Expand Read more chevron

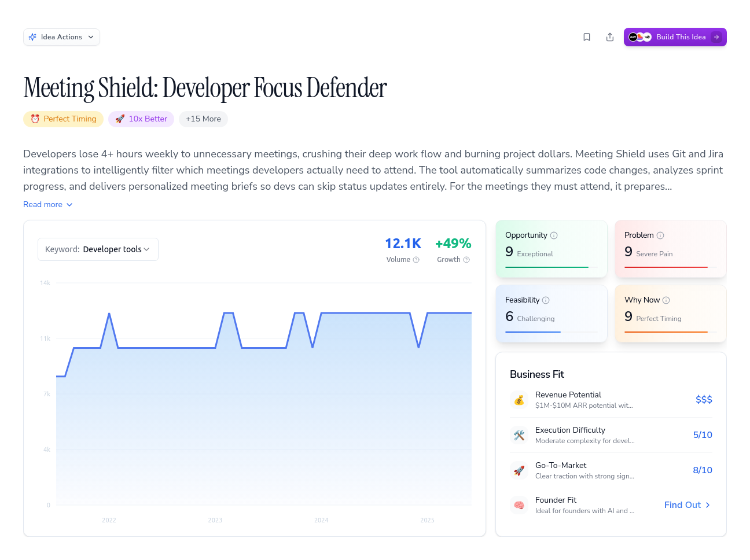[69, 205]
